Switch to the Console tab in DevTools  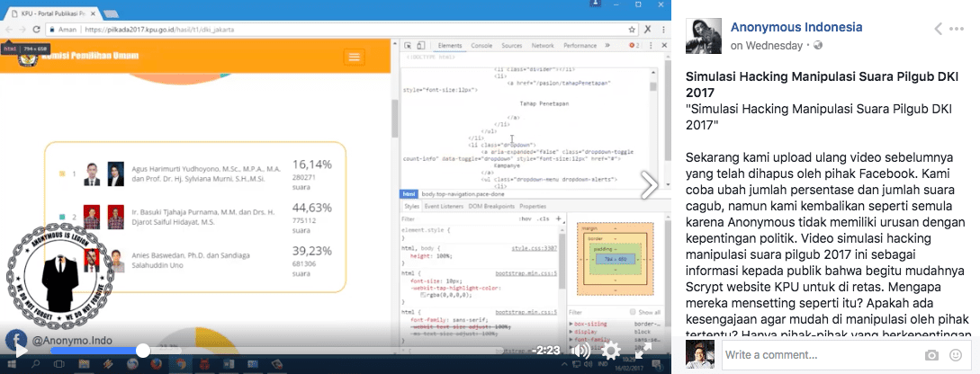(x=481, y=45)
